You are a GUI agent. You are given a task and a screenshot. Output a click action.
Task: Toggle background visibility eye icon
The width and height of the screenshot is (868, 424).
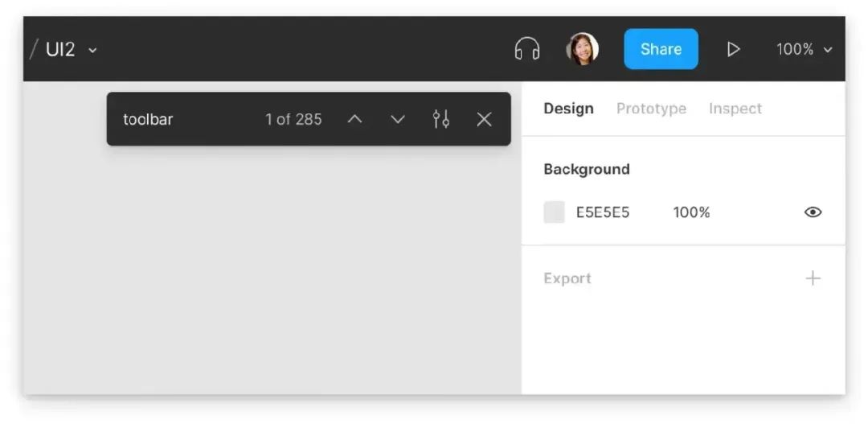pyautogui.click(x=813, y=212)
